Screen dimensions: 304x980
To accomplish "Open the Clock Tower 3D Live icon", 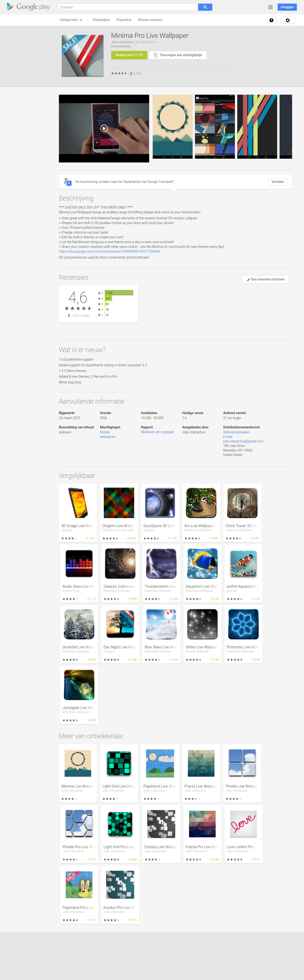I will click(x=242, y=503).
